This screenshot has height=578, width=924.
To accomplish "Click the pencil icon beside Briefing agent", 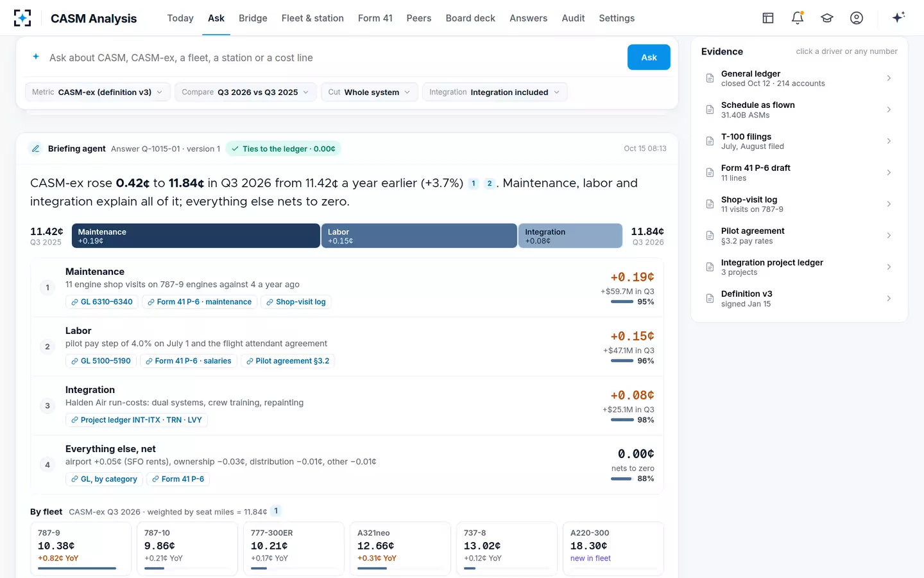I will pos(36,148).
